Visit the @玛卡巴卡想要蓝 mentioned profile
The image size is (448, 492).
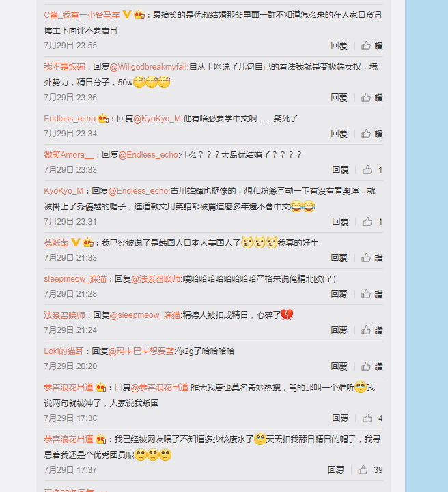point(141,351)
